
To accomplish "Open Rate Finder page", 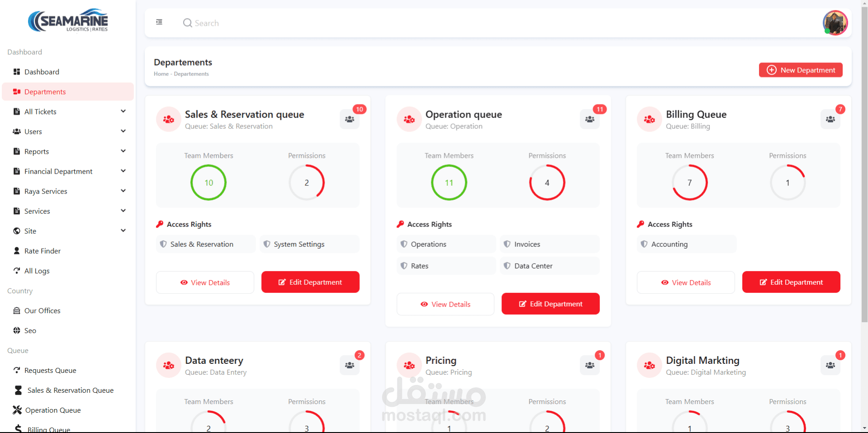I will (x=68, y=251).
